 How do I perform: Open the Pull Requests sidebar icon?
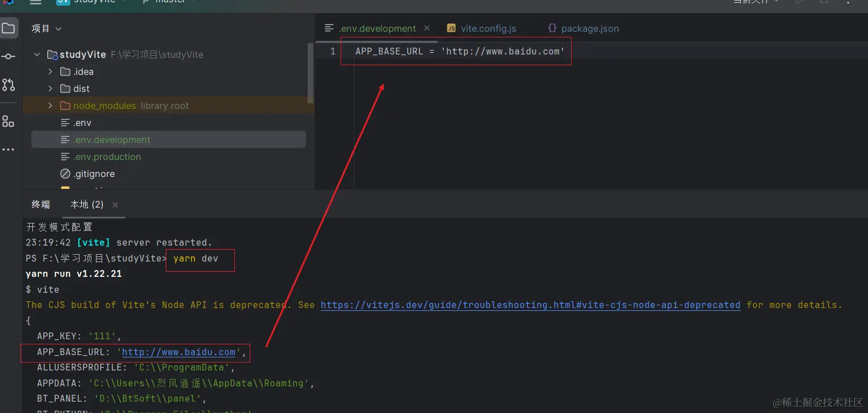tap(9, 85)
